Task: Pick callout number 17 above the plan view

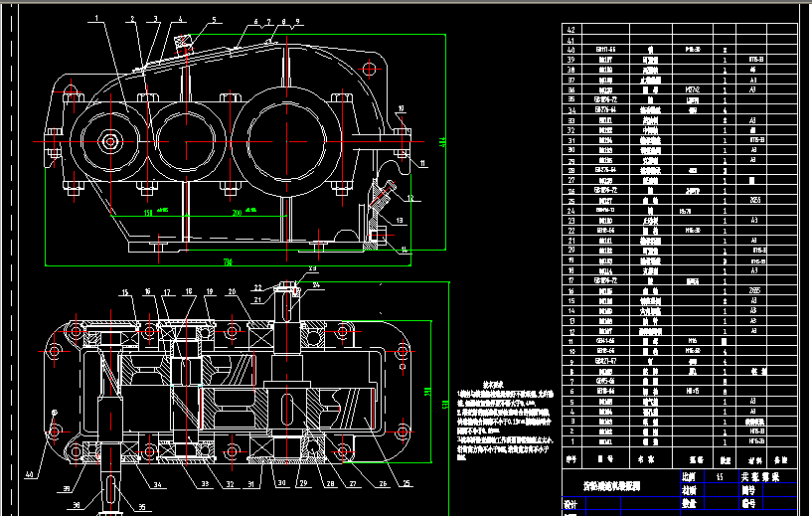Action: [167, 292]
